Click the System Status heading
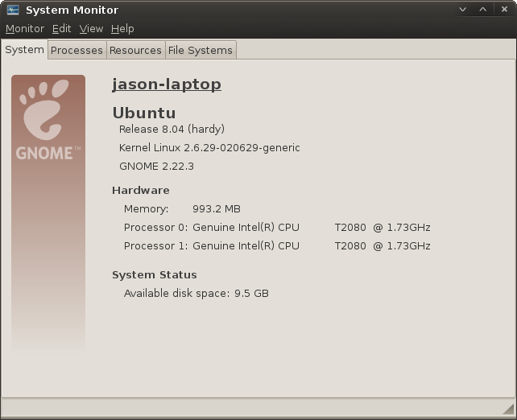This screenshot has width=517, height=420. [x=155, y=274]
